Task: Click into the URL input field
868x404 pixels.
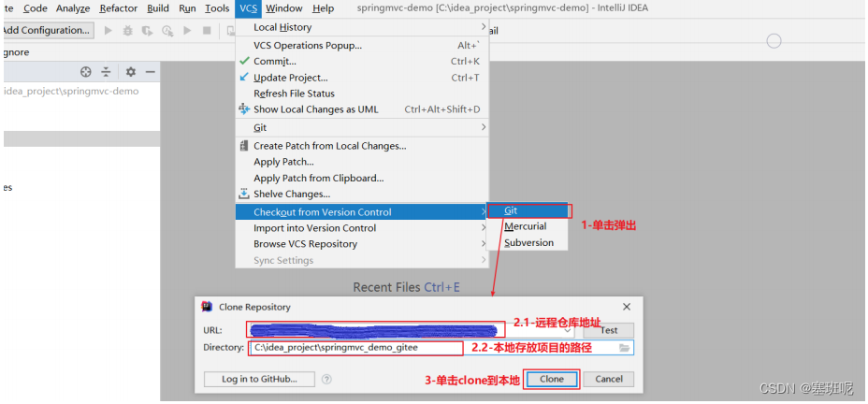Action: tap(411, 330)
